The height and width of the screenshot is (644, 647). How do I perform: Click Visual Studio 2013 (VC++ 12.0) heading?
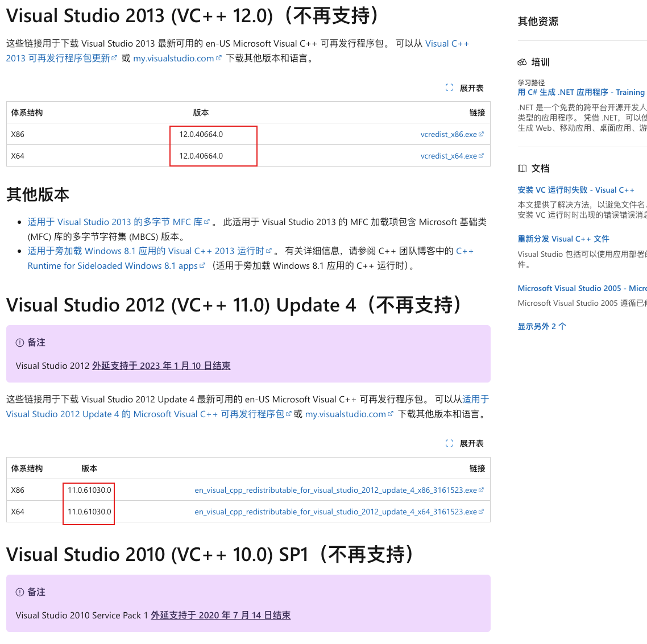tap(192, 16)
